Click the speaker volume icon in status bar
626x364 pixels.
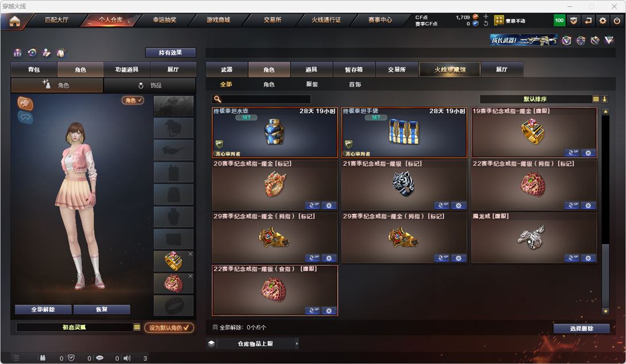(127, 358)
